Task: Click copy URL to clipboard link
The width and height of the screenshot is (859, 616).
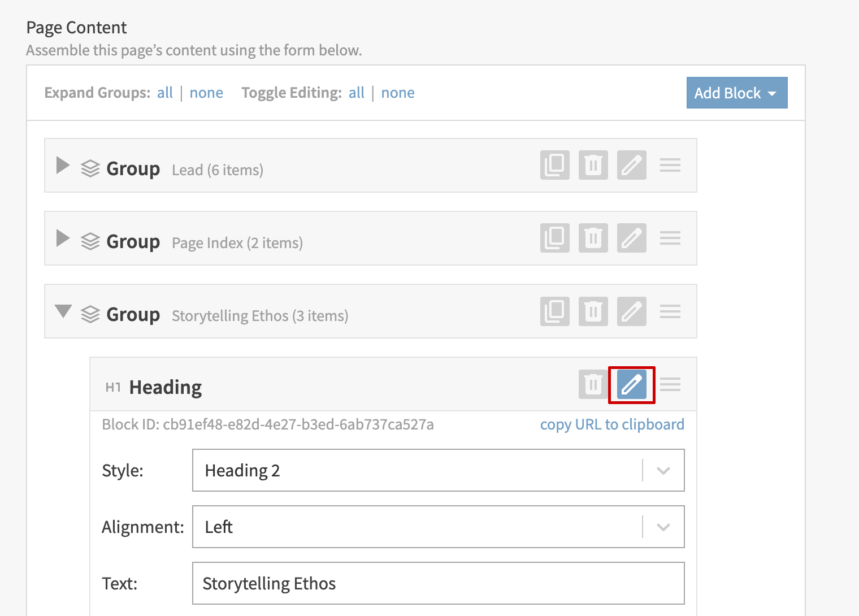Action: pyautogui.click(x=611, y=424)
